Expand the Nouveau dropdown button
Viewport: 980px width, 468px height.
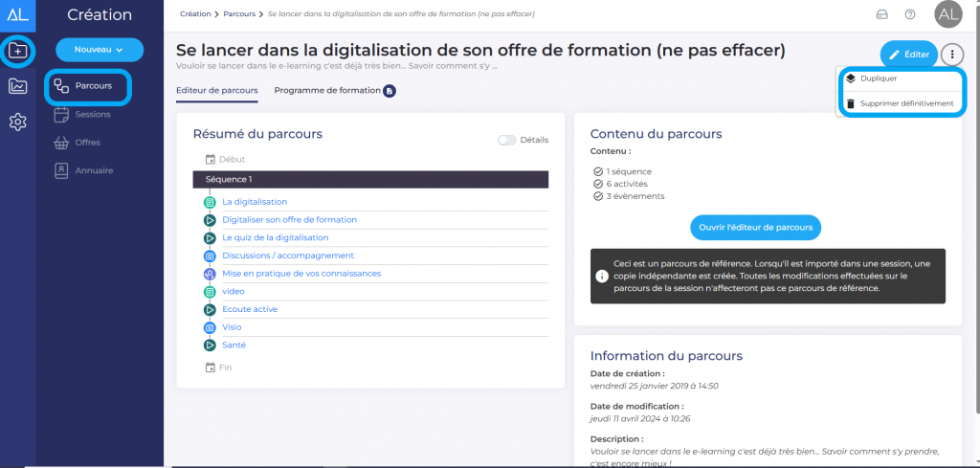point(100,49)
